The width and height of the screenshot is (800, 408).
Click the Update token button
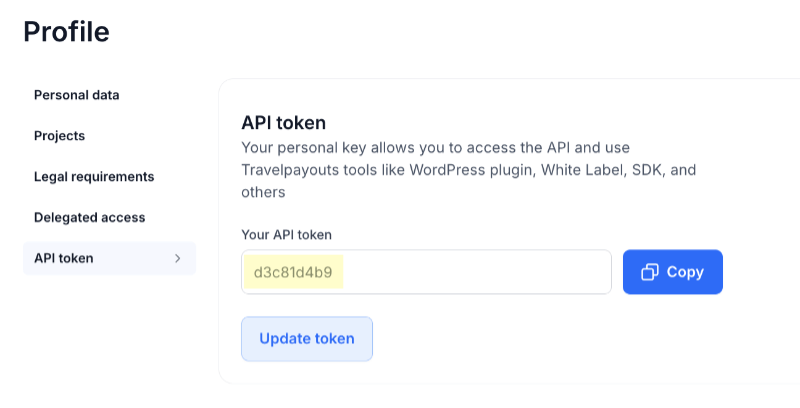click(307, 338)
